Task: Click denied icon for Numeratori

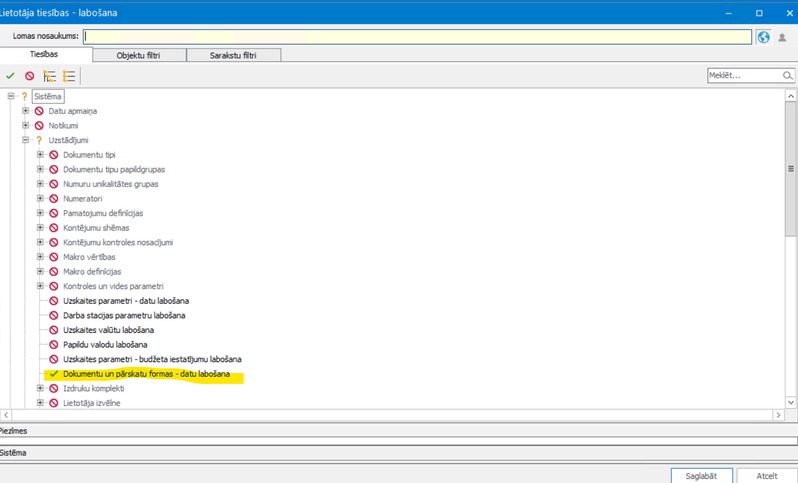Action: (x=53, y=198)
